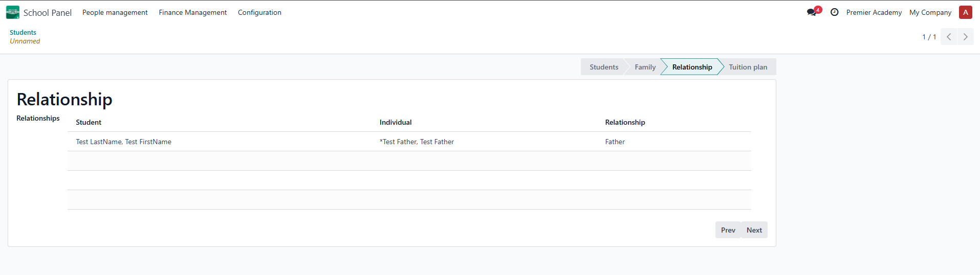
Task: Open the My Company switcher
Action: coord(930,12)
